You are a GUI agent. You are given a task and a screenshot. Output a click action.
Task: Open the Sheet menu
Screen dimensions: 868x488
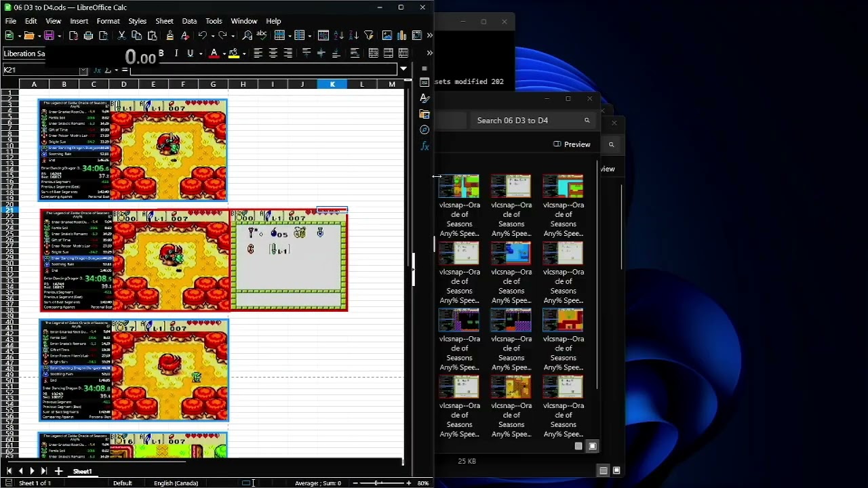pyautogui.click(x=164, y=21)
